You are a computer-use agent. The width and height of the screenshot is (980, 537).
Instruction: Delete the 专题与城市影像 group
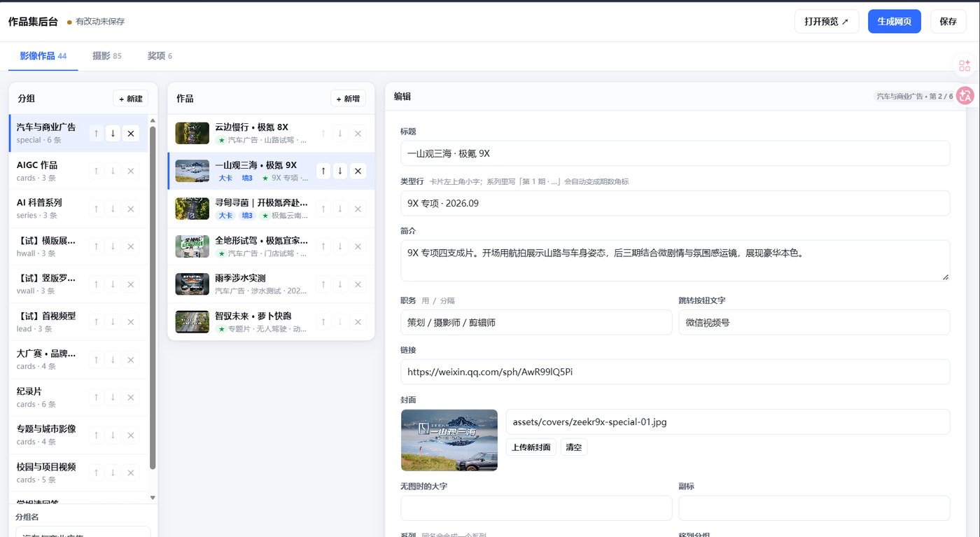point(130,435)
